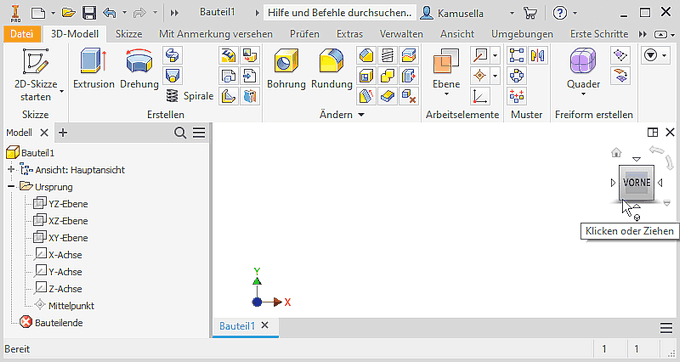Screen dimensions: 680x362
Task: Select the freeform face tool icon
Action: (621, 55)
